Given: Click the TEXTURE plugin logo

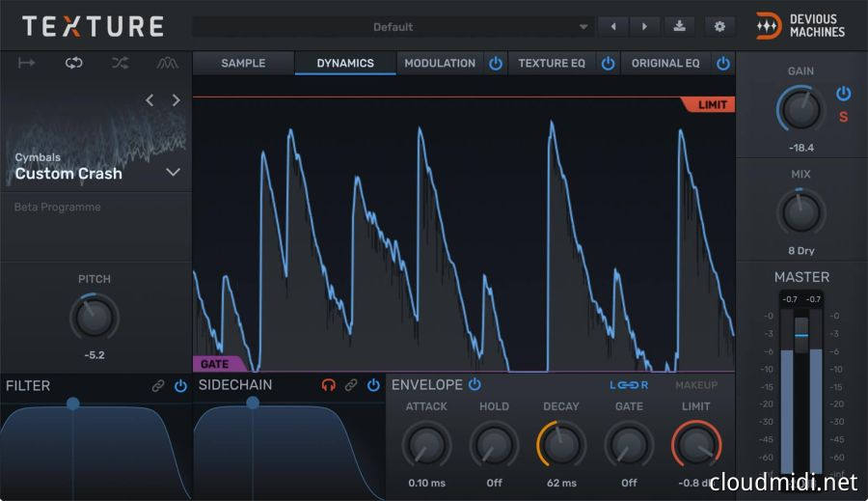Looking at the screenshot, I should pos(93,26).
